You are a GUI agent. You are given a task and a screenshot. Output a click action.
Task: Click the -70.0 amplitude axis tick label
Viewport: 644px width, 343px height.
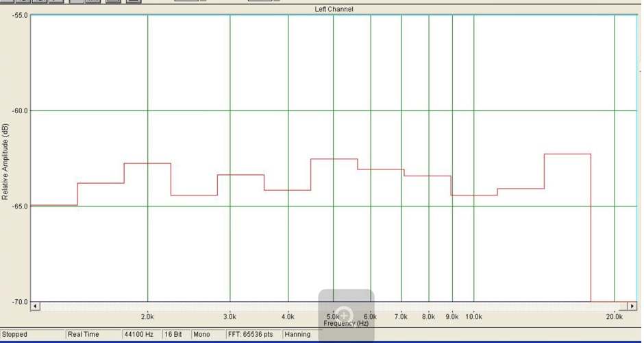pyautogui.click(x=20, y=302)
